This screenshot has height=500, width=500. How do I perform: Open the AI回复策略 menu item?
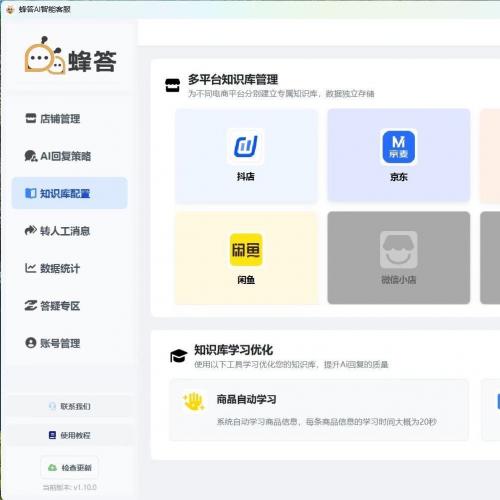click(x=70, y=156)
